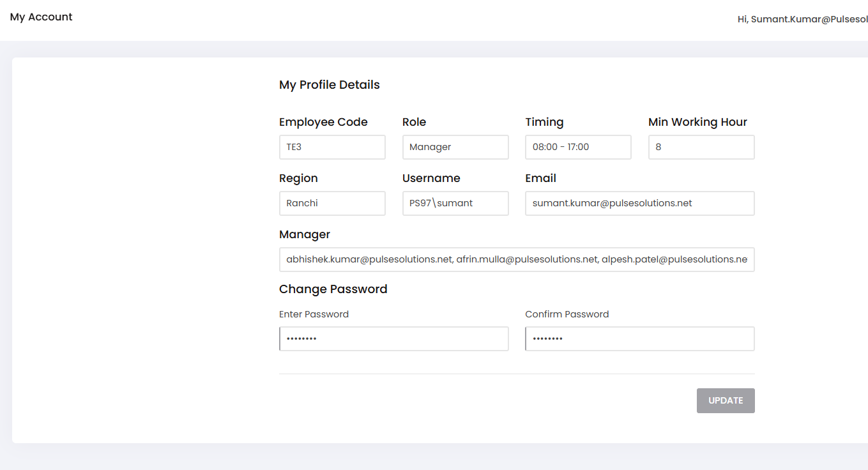Select the Username field with PS97\sumant

(x=455, y=203)
